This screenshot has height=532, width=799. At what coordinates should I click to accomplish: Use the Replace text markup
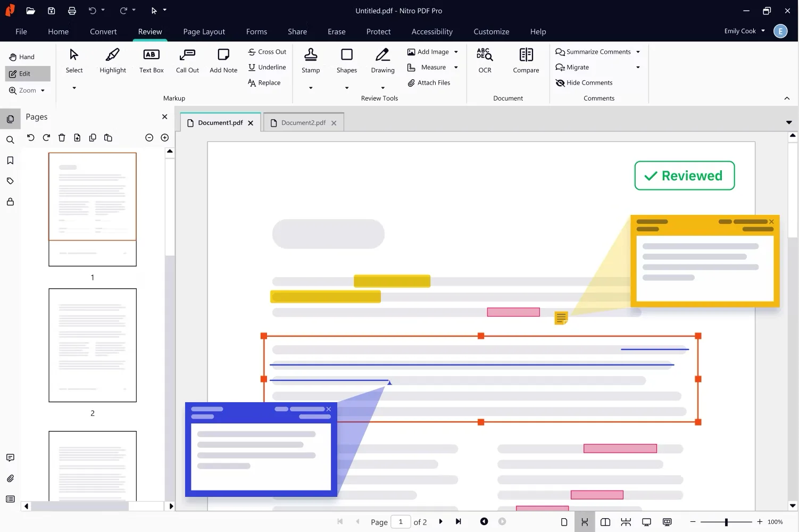coord(264,82)
